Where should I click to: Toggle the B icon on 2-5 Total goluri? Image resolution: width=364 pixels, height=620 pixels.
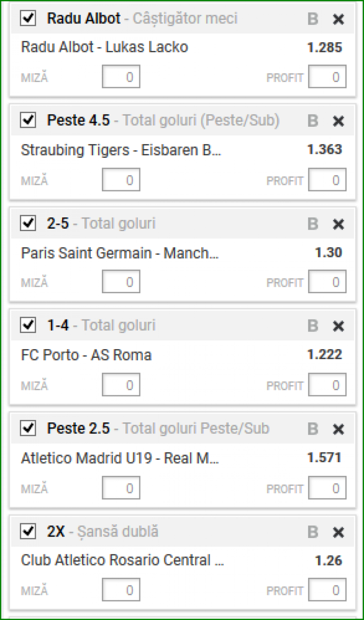pos(313,224)
